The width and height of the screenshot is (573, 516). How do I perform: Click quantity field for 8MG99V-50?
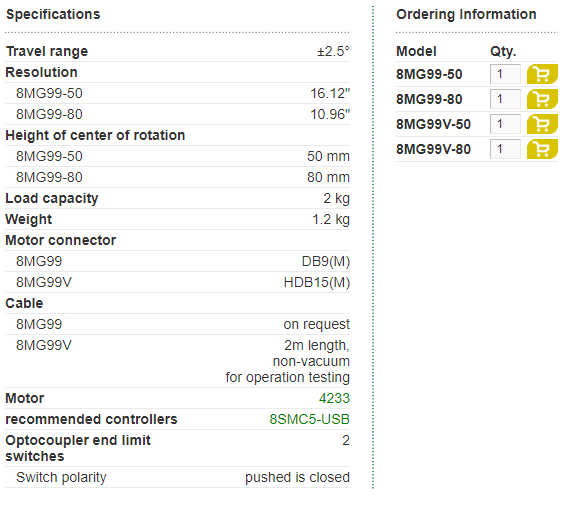click(x=505, y=124)
